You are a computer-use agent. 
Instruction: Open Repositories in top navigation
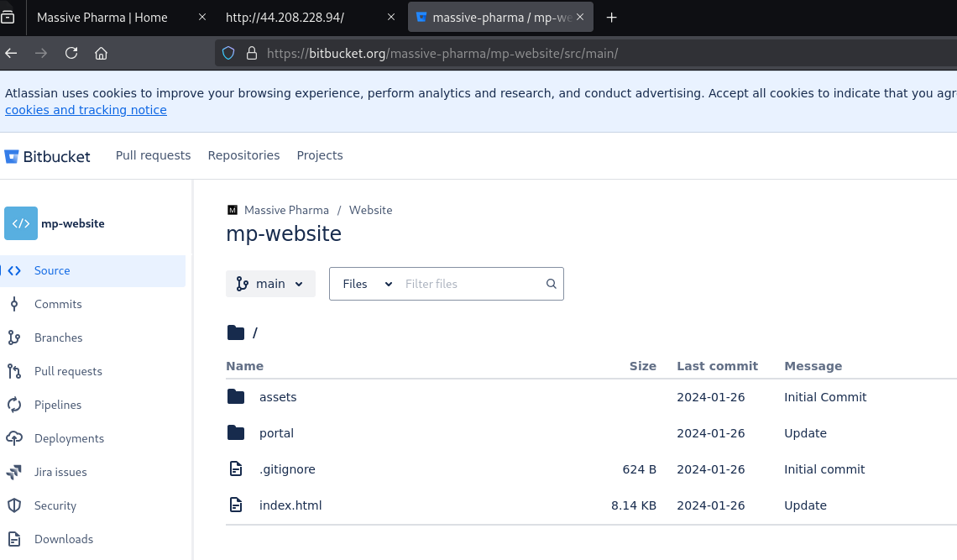coord(243,155)
